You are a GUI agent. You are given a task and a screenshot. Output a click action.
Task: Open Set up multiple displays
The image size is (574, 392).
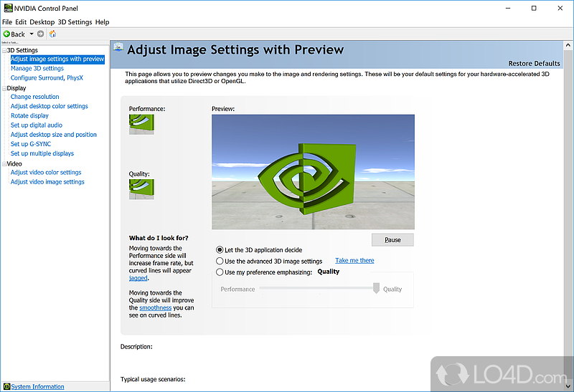coord(42,153)
